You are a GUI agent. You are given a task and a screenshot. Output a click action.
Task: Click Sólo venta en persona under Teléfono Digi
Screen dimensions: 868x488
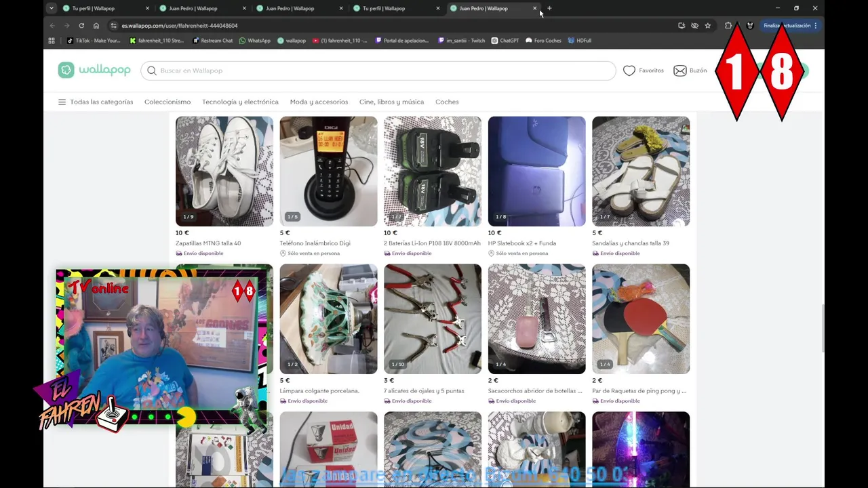pos(310,253)
